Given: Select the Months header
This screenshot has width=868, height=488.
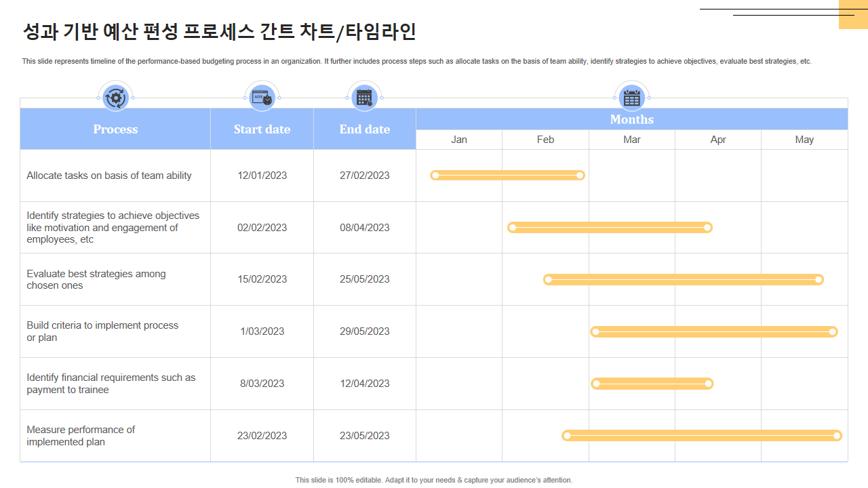Looking at the screenshot, I should tap(632, 119).
